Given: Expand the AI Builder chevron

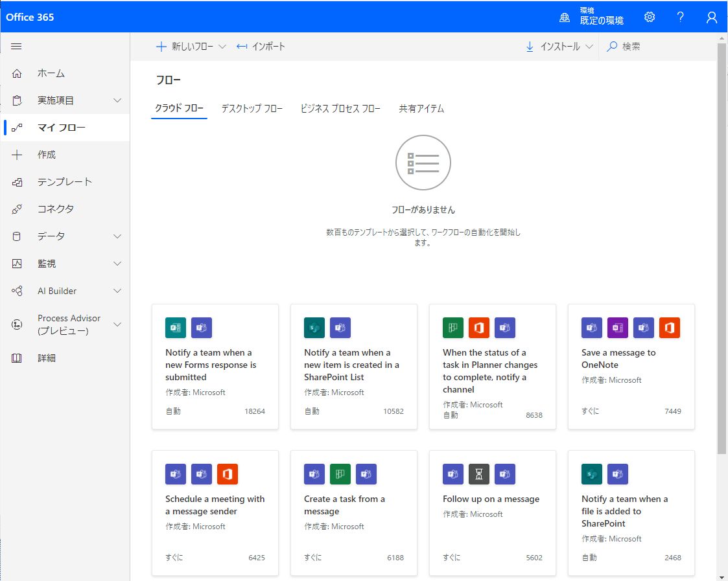Looking at the screenshot, I should (x=117, y=291).
